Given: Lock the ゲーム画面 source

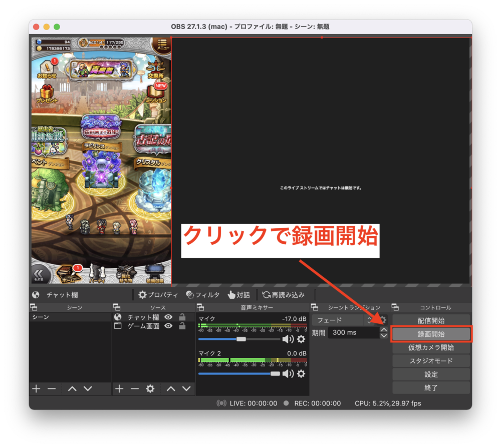Looking at the screenshot, I should coord(182,326).
